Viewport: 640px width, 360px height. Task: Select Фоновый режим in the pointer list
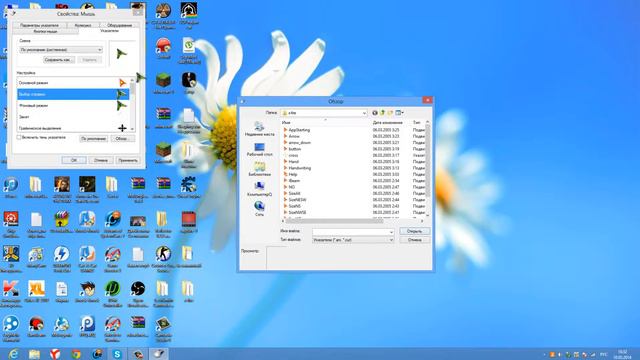pos(73,106)
